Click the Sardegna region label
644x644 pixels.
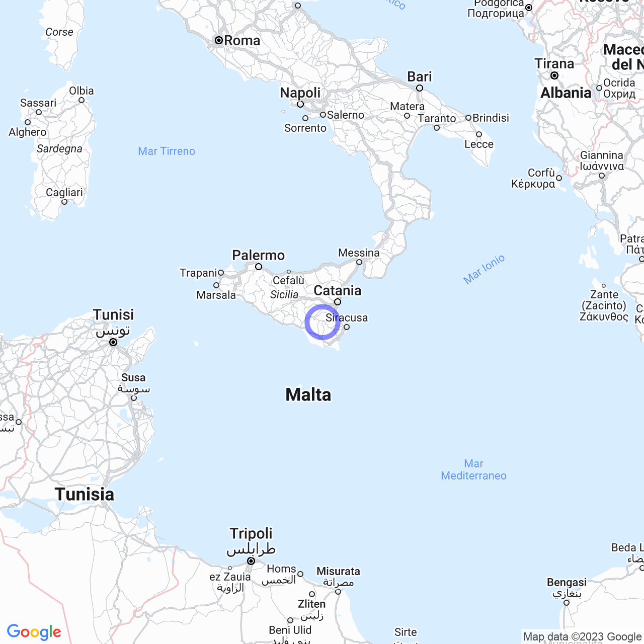tap(59, 149)
